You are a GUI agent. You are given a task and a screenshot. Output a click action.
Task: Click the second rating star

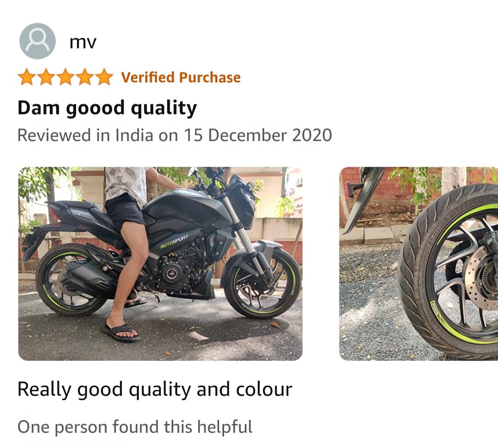click(x=47, y=77)
